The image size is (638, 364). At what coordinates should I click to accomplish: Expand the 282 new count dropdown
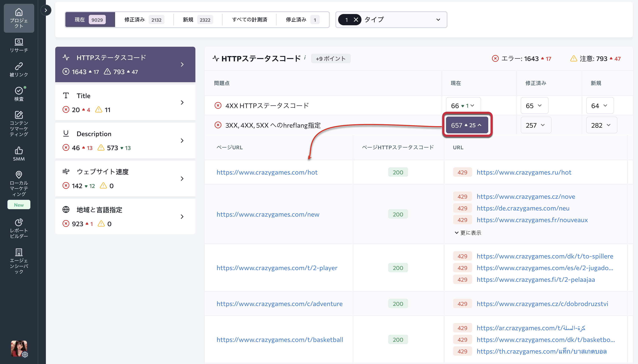pos(601,125)
